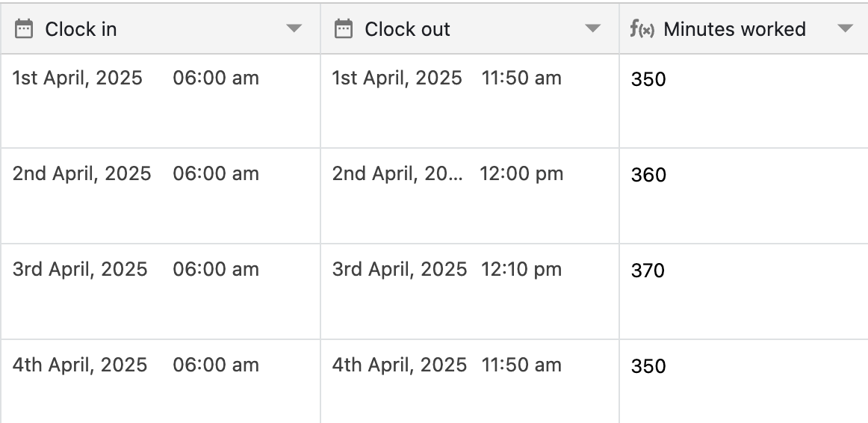Select the 4th April clock out time 11:50 am

pyautogui.click(x=521, y=365)
